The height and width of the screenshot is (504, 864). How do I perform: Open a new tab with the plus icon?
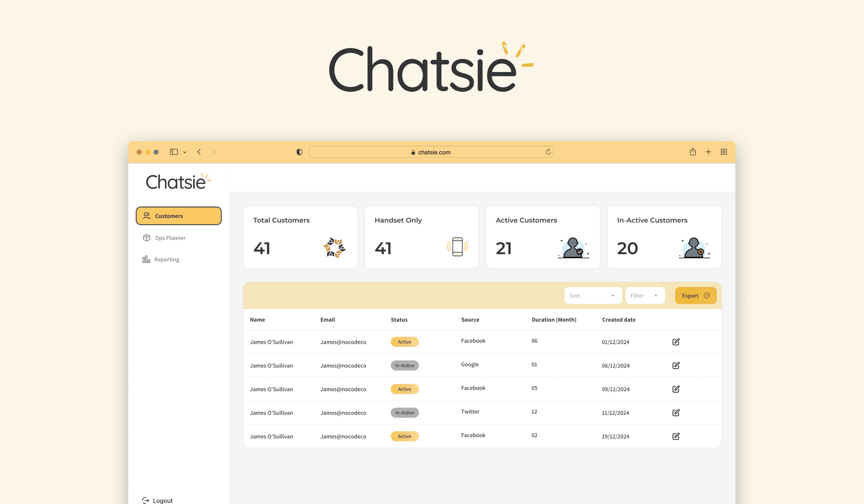pos(708,152)
